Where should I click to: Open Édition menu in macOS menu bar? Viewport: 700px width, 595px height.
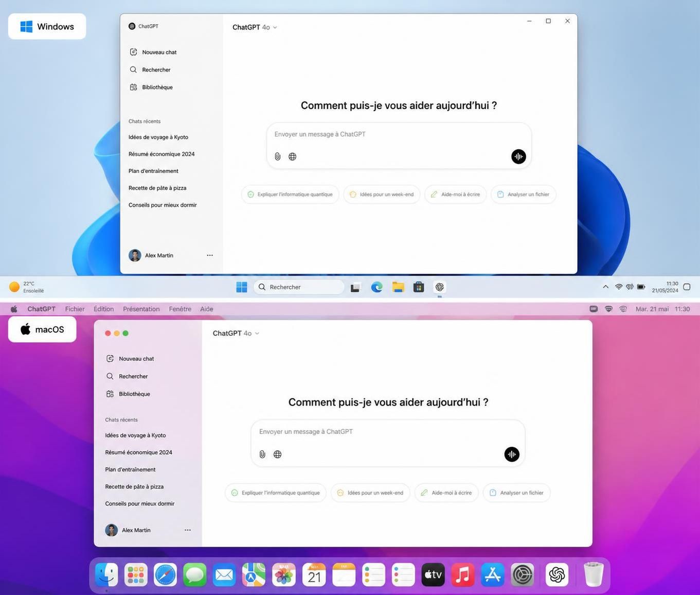pyautogui.click(x=103, y=309)
